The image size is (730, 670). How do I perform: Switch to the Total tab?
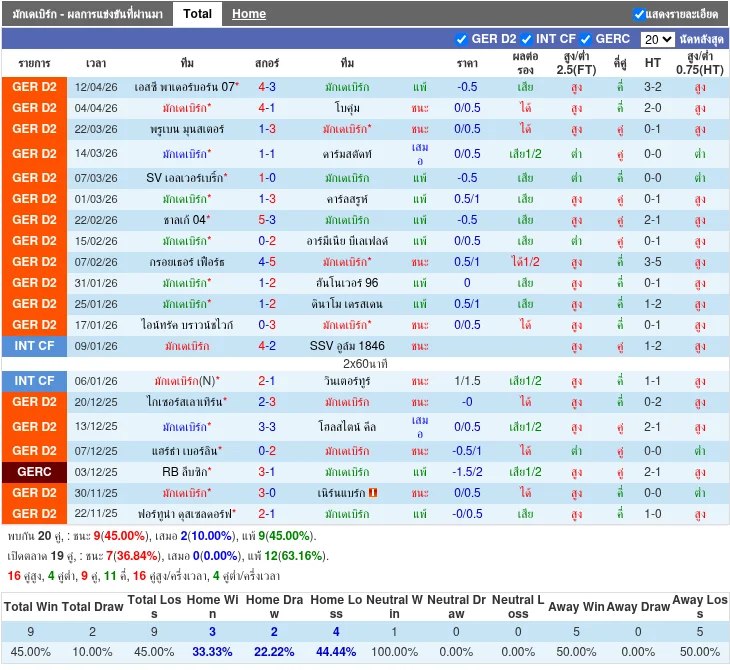coord(197,14)
